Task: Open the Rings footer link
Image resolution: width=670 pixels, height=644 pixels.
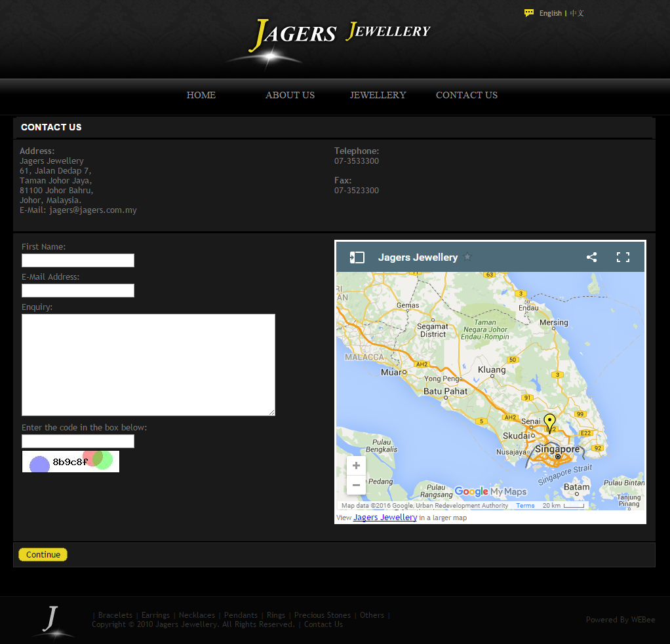Action: [x=275, y=615]
